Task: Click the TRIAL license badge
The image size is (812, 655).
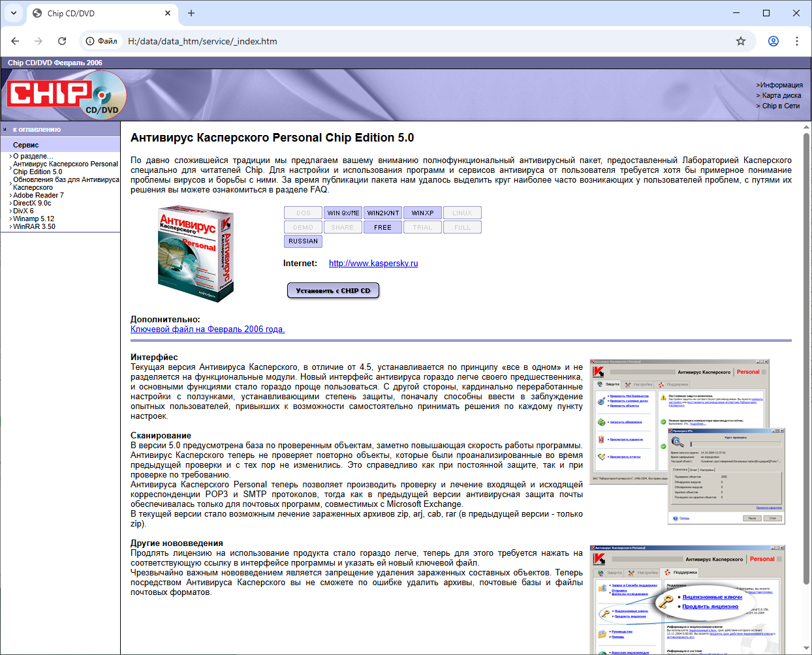Action: (x=423, y=227)
